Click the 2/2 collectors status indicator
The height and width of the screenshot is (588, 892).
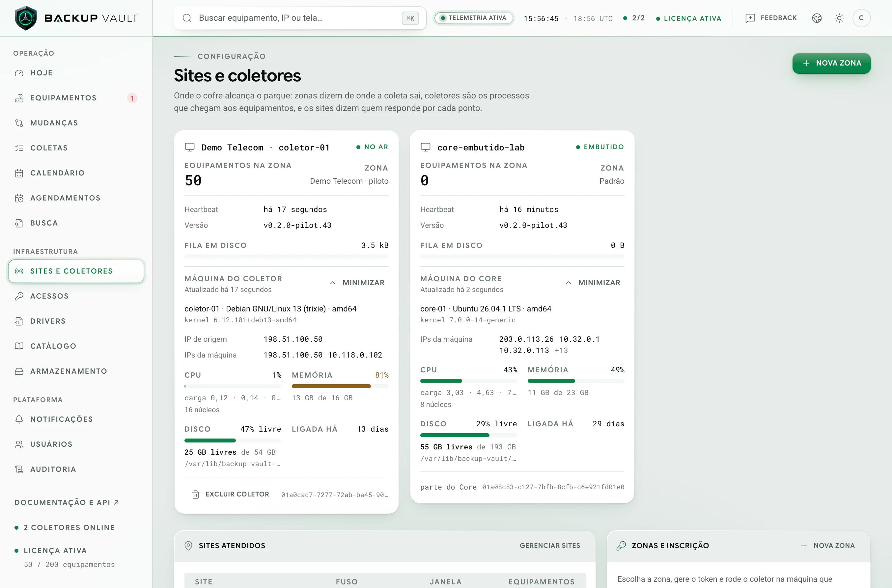tap(634, 18)
